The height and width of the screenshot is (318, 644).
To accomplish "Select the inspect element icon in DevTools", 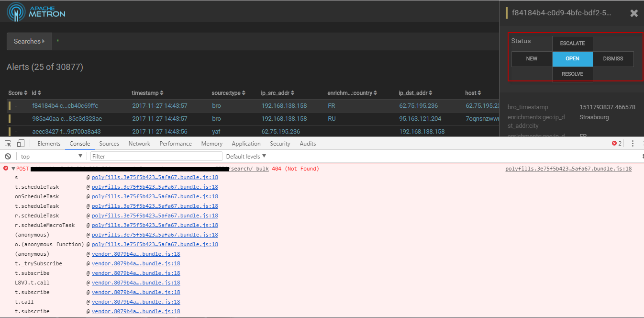I will coord(8,143).
